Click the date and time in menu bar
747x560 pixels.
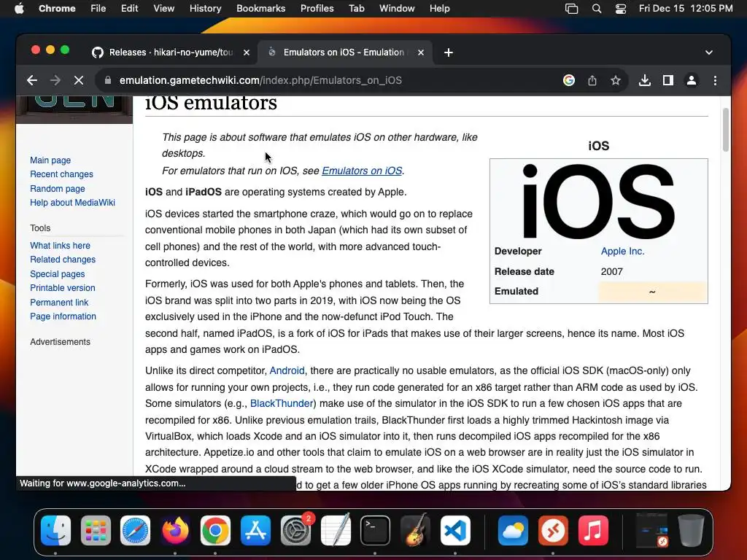click(x=686, y=8)
